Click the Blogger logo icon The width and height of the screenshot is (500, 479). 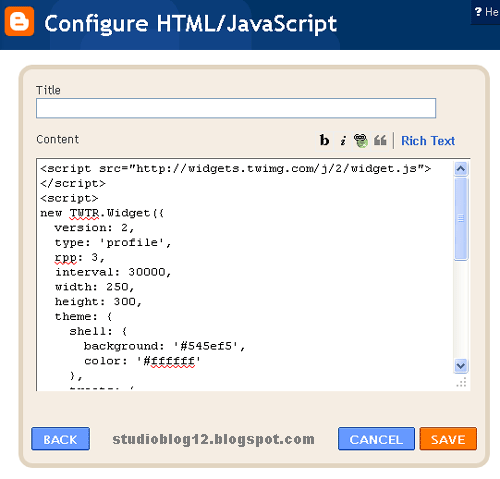[19, 21]
